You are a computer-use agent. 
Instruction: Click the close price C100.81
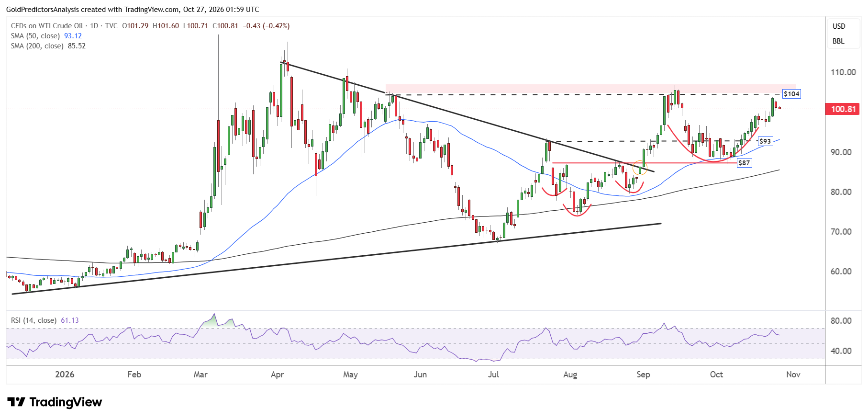pos(225,26)
